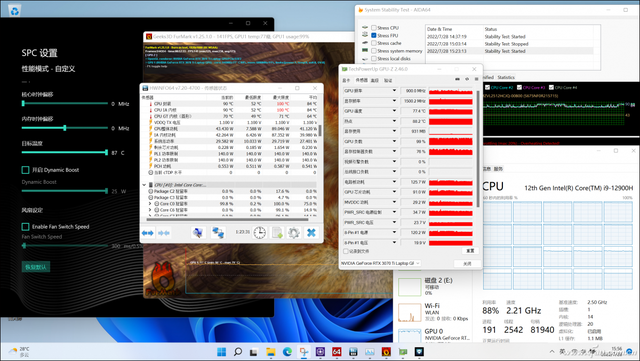Click GPU-Z 关闭 close button
640x361 pixels.
(x=467, y=263)
